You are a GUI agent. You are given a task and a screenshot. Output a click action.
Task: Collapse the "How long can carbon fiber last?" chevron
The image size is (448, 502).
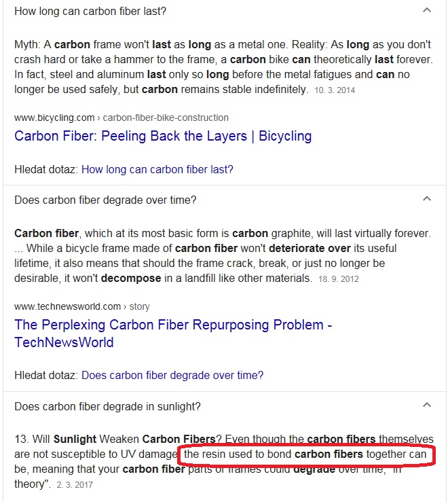(x=426, y=10)
